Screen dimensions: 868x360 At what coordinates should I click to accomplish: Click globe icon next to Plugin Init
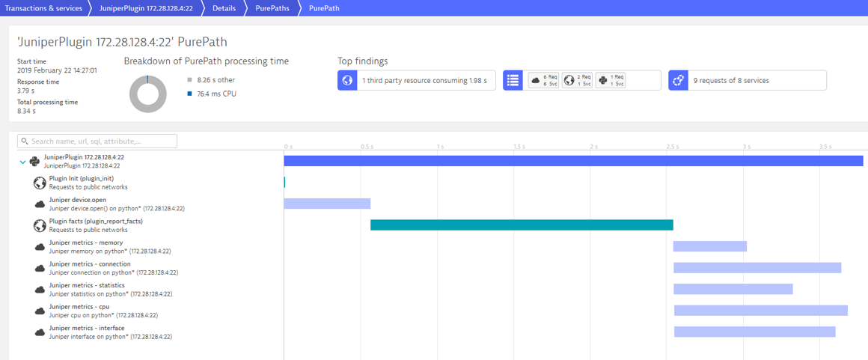pyautogui.click(x=40, y=182)
